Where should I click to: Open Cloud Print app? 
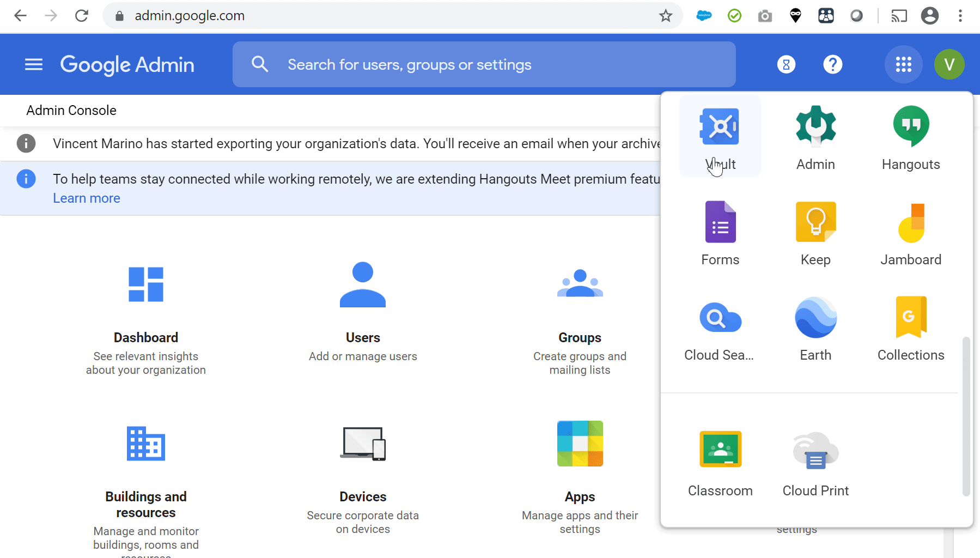coord(815,463)
